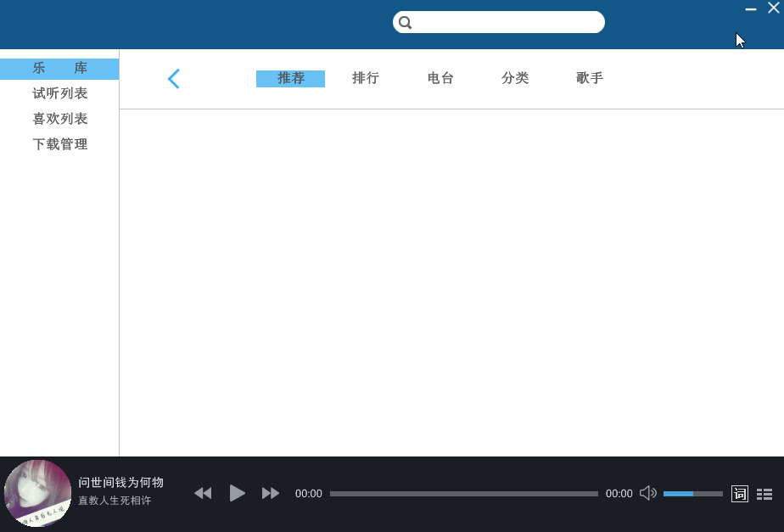Skip to the next track
This screenshot has height=532, width=784.
[x=271, y=493]
